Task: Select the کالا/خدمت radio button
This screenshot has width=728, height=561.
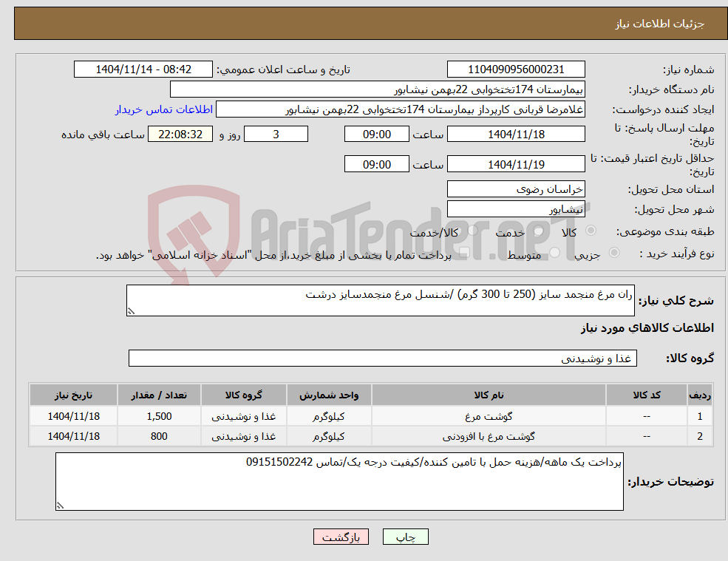Action: [472, 231]
